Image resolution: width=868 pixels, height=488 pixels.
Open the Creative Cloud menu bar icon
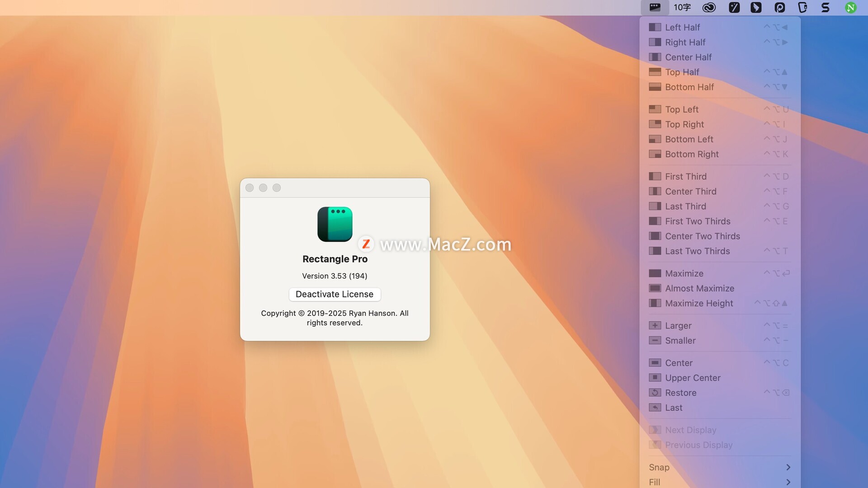[709, 7]
